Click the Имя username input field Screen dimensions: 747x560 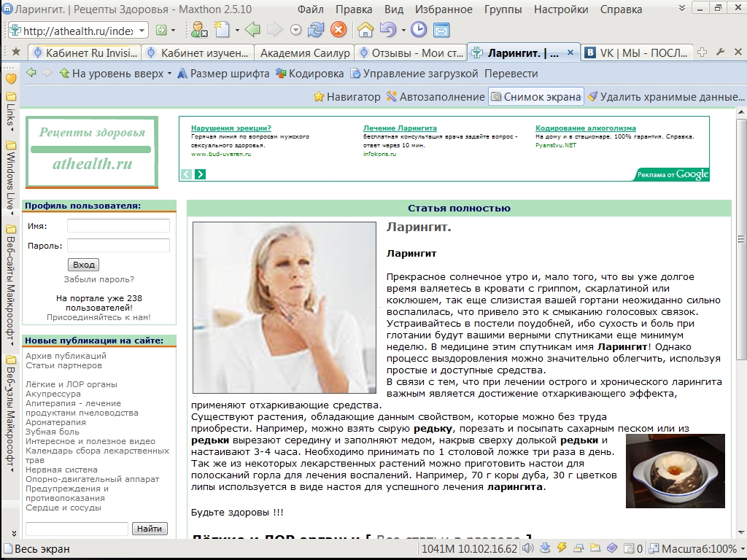118,226
